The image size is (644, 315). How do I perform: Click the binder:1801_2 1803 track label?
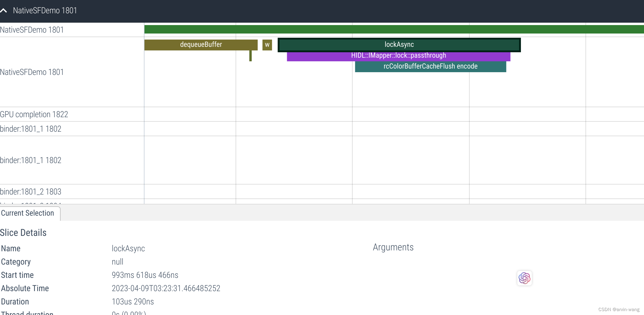(31, 192)
